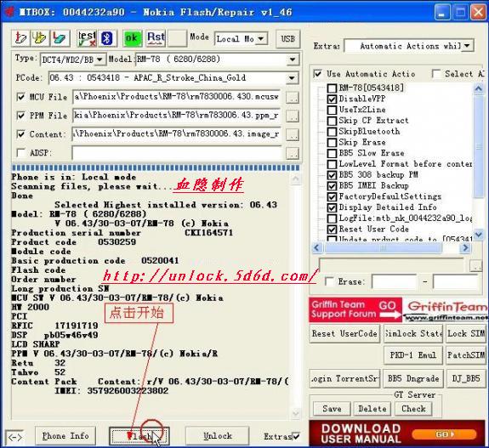Click the Bluetooth toolbar icon
The height and width of the screenshot is (448, 489).
coord(107,38)
